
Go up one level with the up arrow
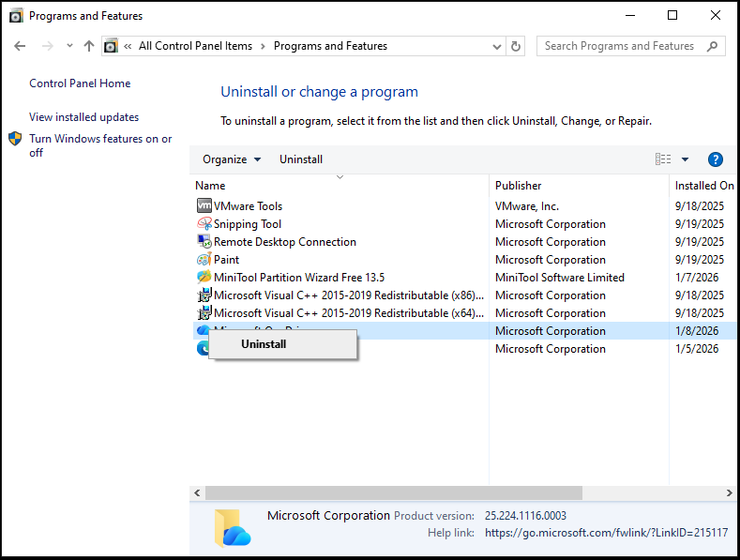click(89, 46)
